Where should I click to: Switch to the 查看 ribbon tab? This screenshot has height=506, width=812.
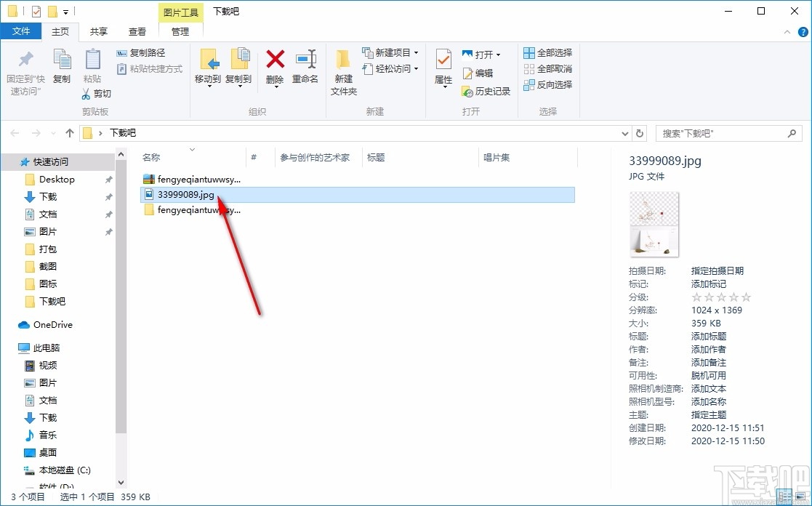pyautogui.click(x=137, y=31)
